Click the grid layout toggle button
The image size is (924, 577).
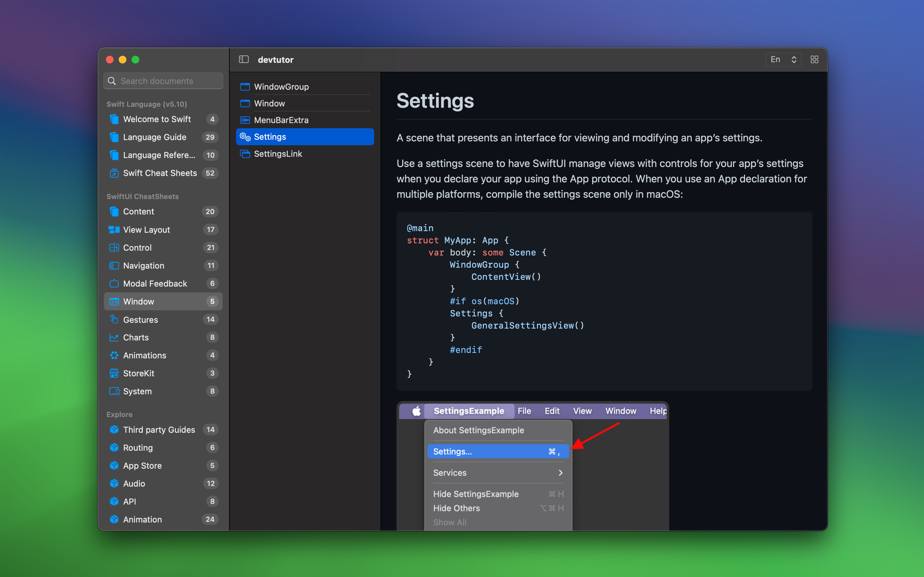click(x=814, y=60)
